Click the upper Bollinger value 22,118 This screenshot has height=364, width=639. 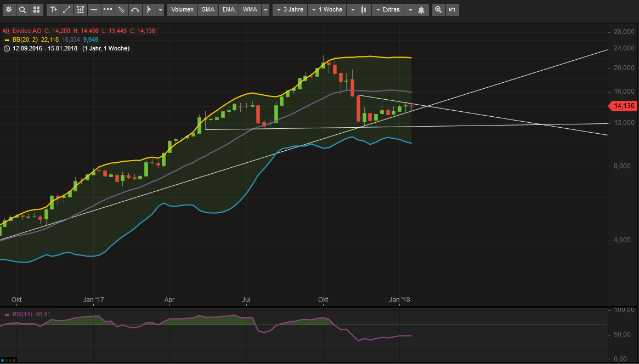(x=50, y=40)
